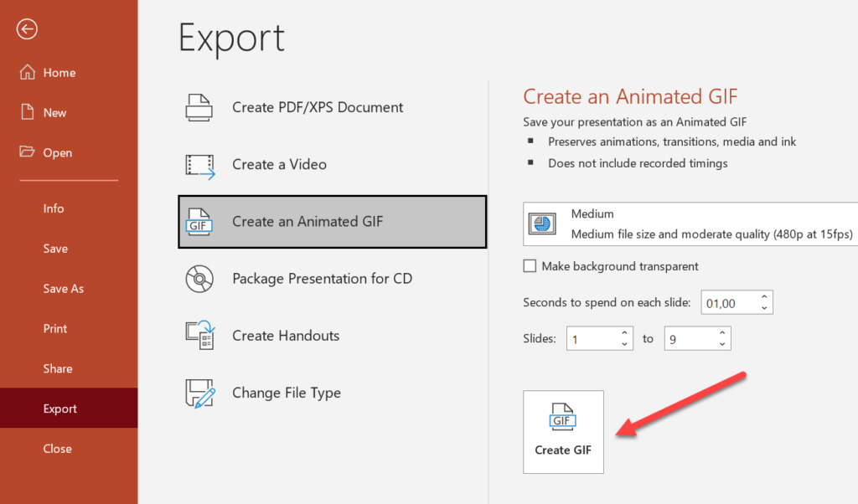
Task: Click the Change File Type pencil icon
Action: (x=200, y=393)
